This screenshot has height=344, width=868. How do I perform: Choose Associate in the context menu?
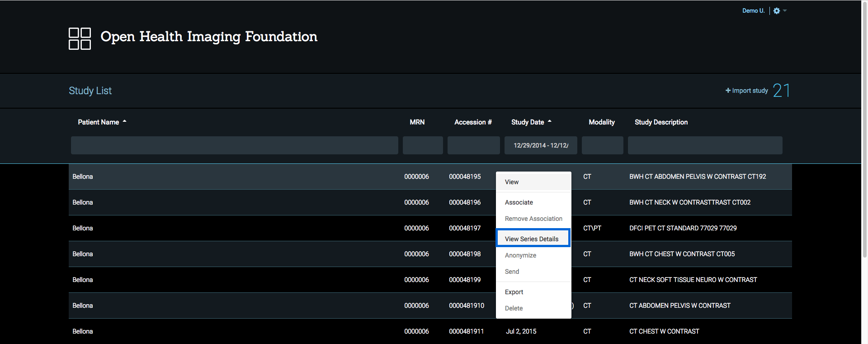(519, 202)
